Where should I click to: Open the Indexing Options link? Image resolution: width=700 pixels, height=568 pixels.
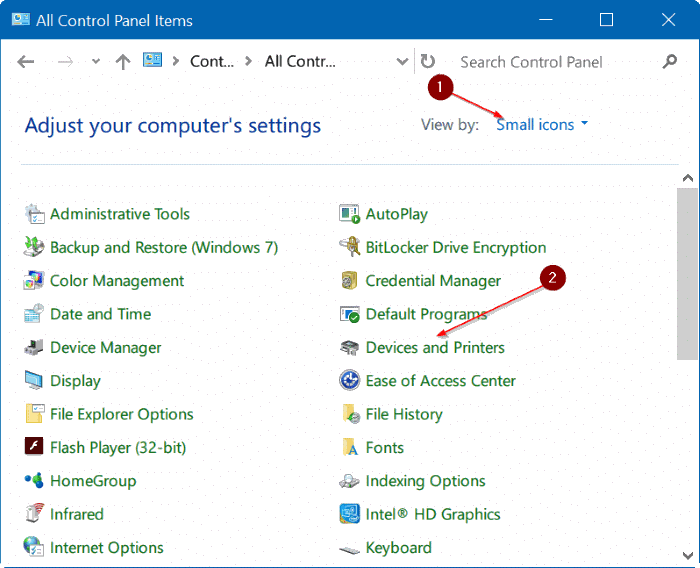(x=425, y=481)
